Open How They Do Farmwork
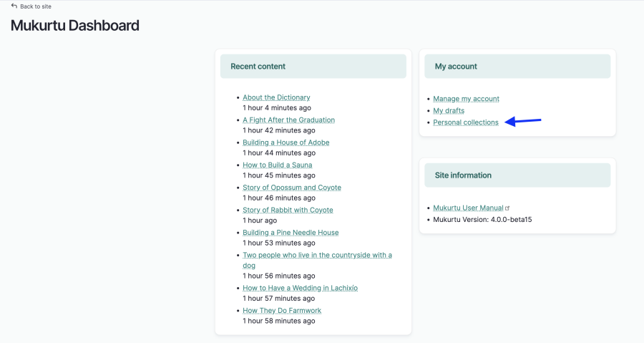644x343 pixels. [x=282, y=311]
